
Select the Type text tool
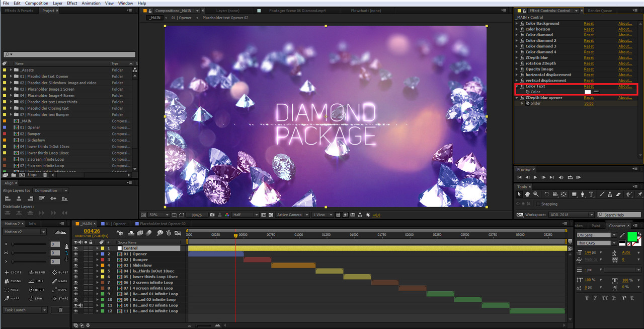pos(591,194)
